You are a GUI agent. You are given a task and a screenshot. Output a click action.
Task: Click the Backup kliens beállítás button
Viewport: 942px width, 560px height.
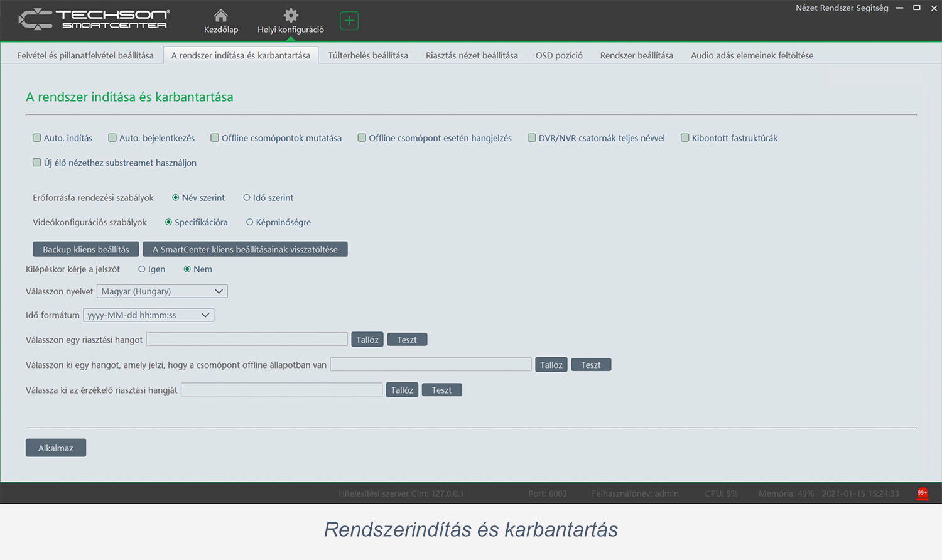tap(85, 249)
